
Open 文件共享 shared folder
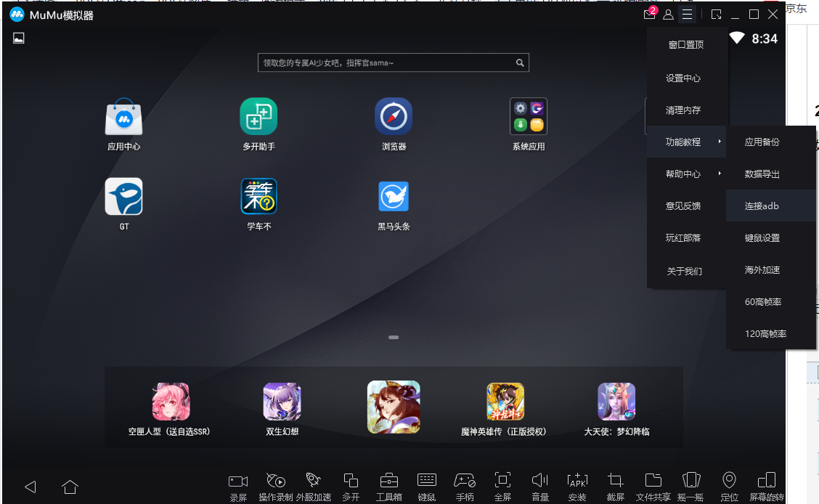pyautogui.click(x=653, y=487)
